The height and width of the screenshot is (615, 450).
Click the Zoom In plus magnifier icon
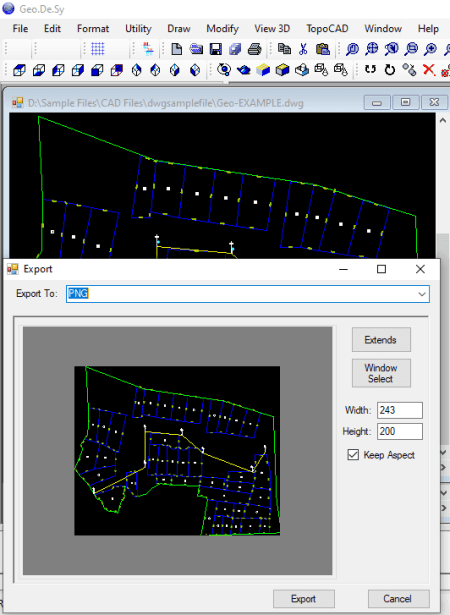click(x=430, y=49)
